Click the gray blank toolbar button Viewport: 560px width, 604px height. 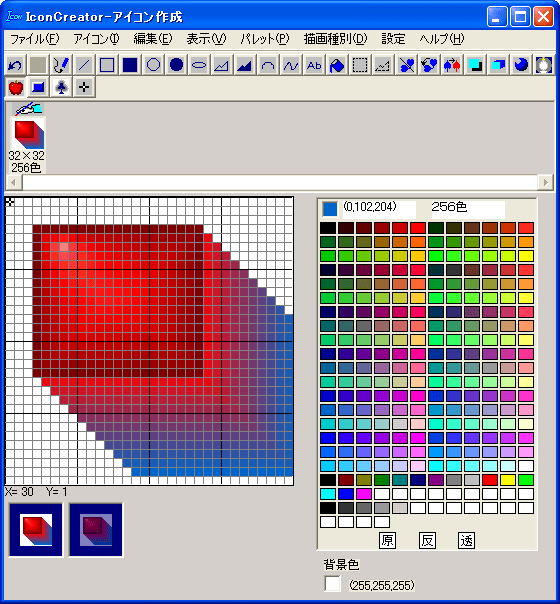tap(39, 65)
